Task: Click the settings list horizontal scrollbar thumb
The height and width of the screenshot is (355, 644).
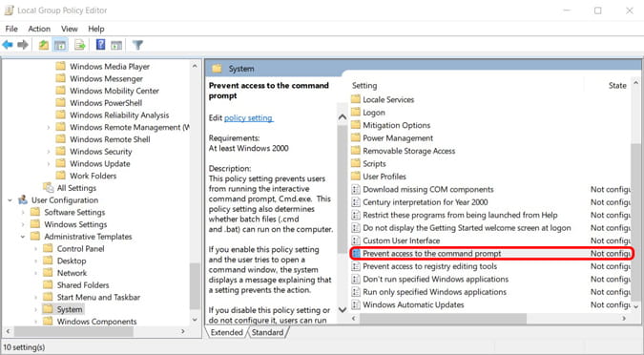Action: [443, 319]
